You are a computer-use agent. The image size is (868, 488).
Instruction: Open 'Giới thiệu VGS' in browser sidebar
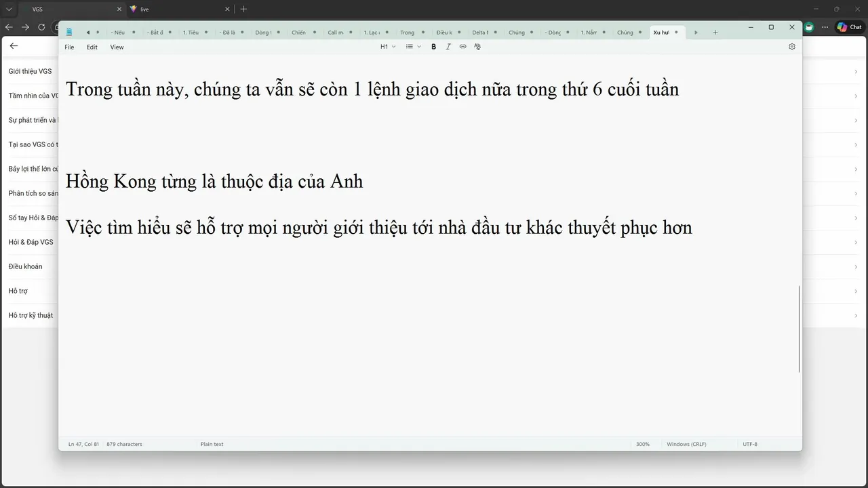tap(31, 71)
